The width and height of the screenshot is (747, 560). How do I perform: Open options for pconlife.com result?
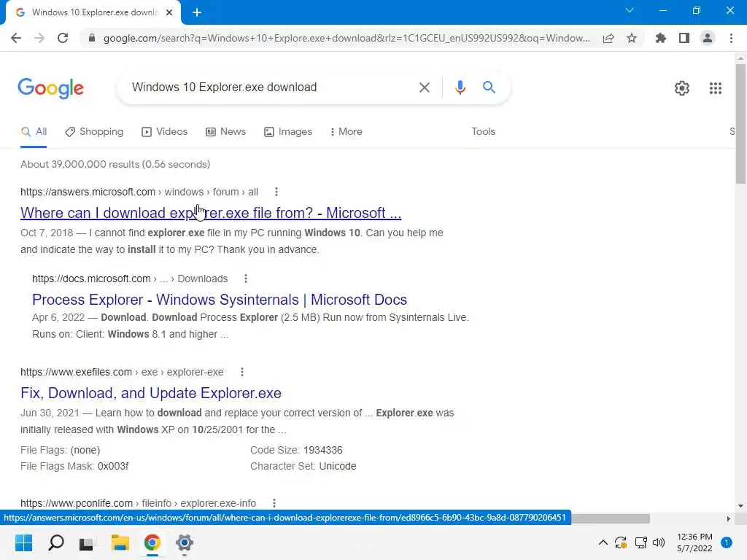274,503
